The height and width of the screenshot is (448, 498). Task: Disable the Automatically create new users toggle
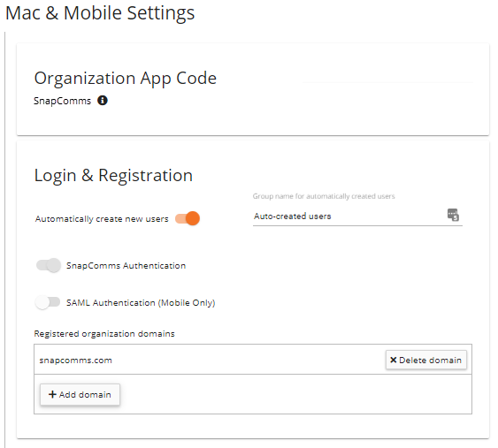coord(188,218)
